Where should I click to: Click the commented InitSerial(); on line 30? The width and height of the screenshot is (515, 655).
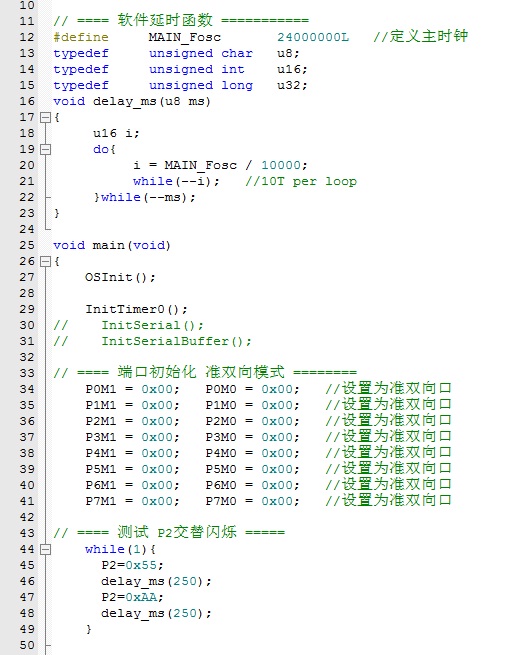click(152, 325)
